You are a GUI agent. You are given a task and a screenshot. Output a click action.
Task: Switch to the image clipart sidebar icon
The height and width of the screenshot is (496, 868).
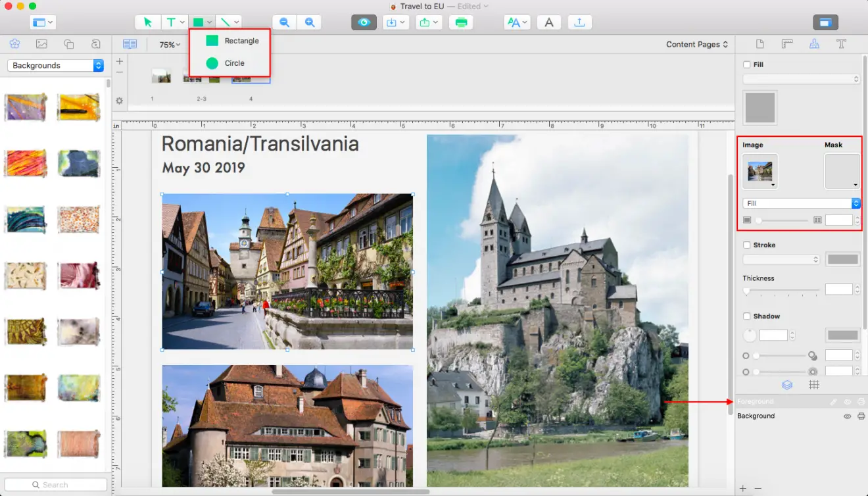(41, 43)
